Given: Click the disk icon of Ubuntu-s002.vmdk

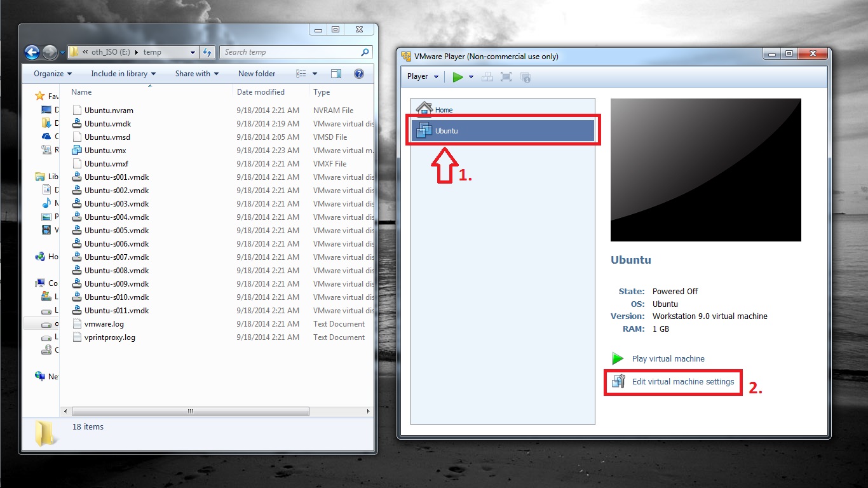Looking at the screenshot, I should pyautogui.click(x=77, y=190).
